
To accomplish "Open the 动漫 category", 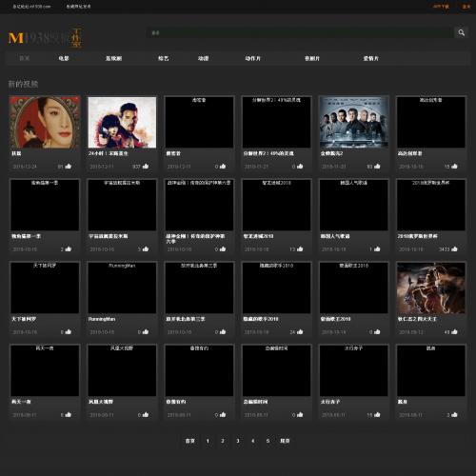I will 203,58.
